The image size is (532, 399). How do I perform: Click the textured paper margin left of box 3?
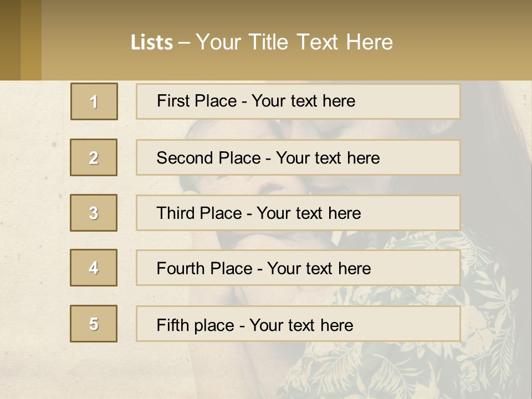[33, 213]
